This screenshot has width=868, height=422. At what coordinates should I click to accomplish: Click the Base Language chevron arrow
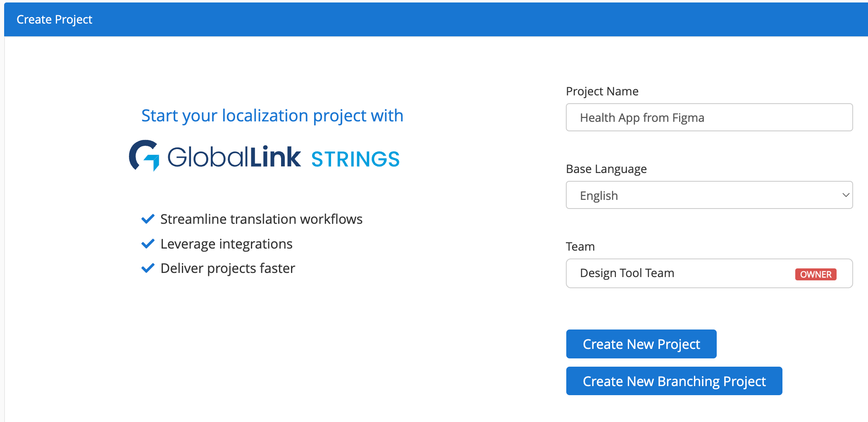click(846, 195)
